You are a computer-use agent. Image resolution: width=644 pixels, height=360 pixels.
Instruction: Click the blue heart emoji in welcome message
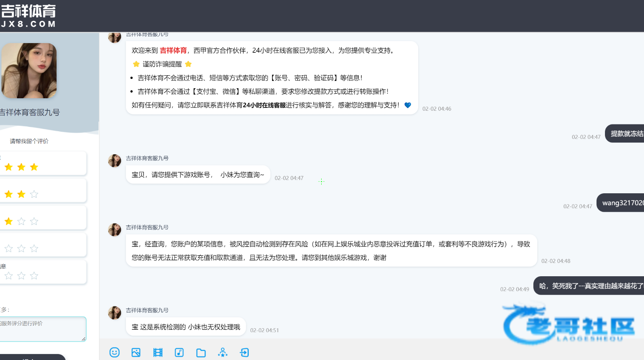click(408, 105)
